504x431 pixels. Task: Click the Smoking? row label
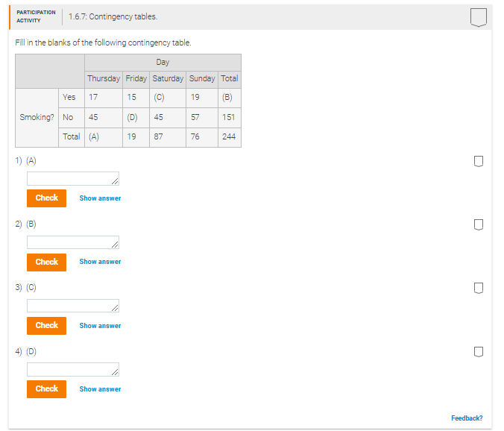(37, 117)
